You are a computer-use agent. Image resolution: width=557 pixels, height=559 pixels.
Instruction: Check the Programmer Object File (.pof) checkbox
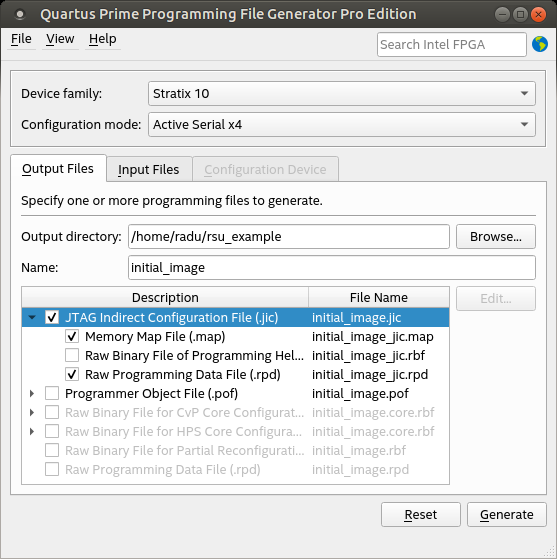(x=52, y=394)
